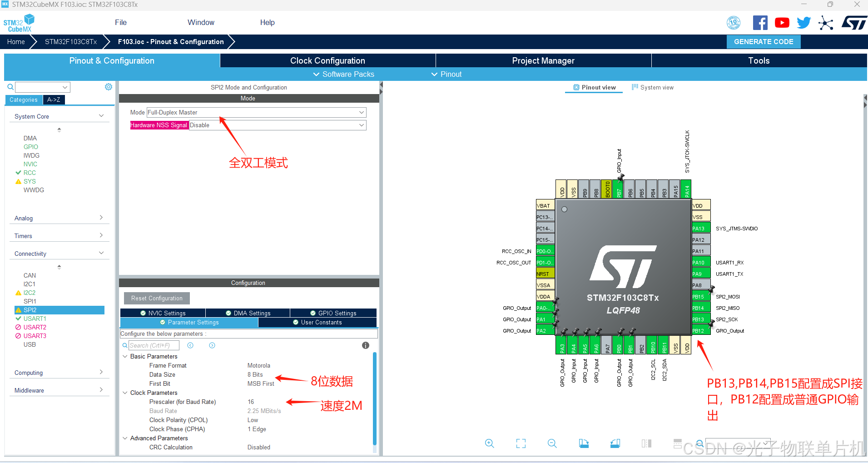Show the A->Z peripheral list

(54, 100)
